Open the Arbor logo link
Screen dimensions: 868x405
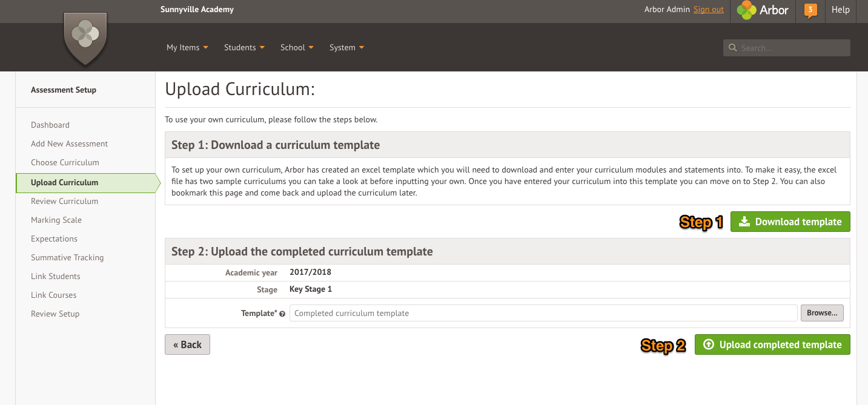click(x=763, y=10)
